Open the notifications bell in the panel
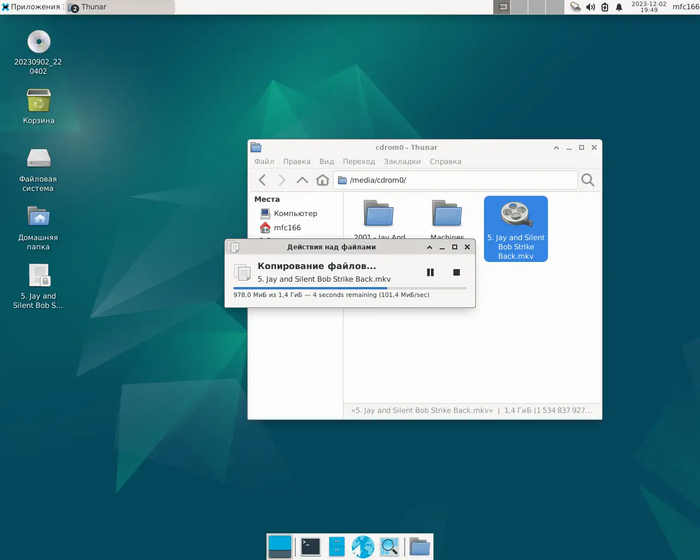Screen dimensions: 700x560 point(619,7)
